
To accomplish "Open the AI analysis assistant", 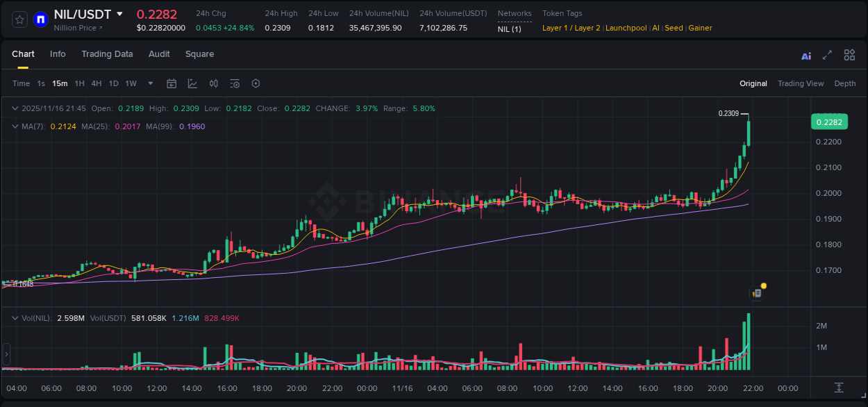I will pos(806,54).
